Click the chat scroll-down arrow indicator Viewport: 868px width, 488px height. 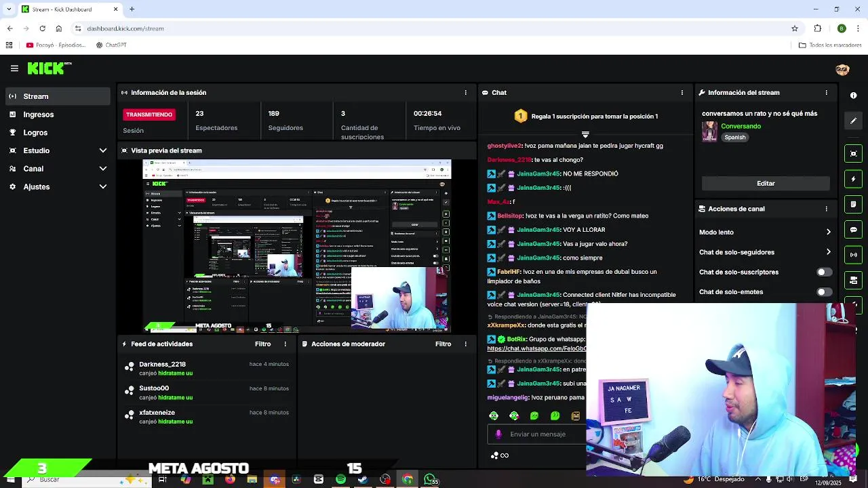point(585,134)
